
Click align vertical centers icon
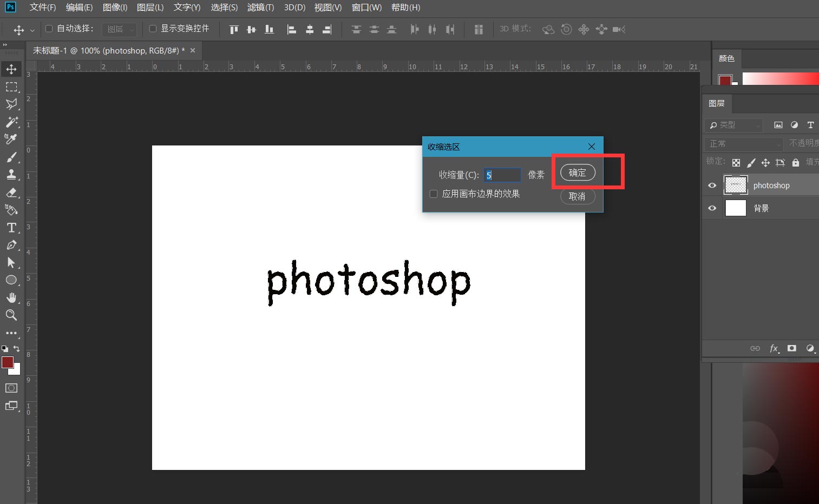point(251,29)
